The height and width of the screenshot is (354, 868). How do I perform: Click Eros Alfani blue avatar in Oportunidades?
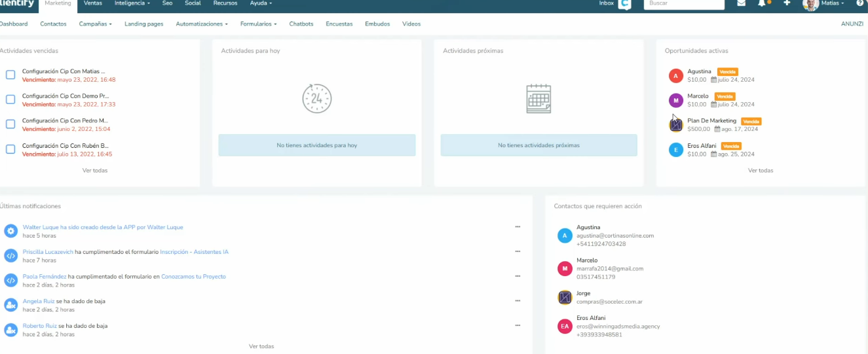[676, 150]
